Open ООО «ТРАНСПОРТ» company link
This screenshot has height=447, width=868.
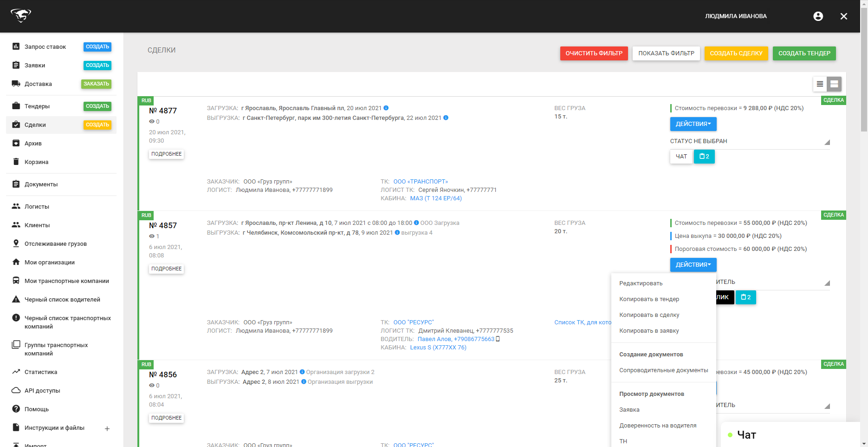(x=421, y=182)
